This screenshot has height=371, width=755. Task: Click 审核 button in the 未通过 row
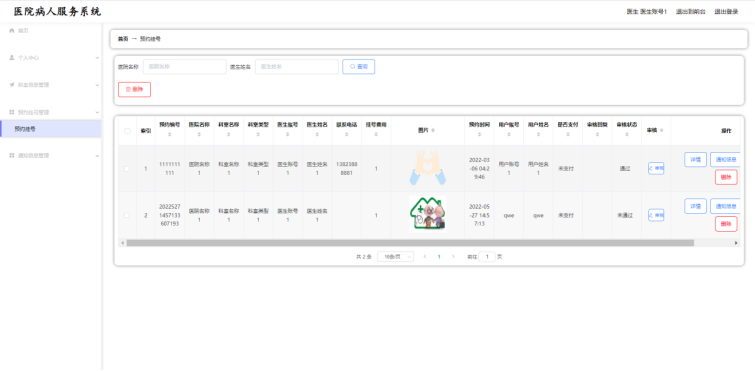(x=656, y=215)
